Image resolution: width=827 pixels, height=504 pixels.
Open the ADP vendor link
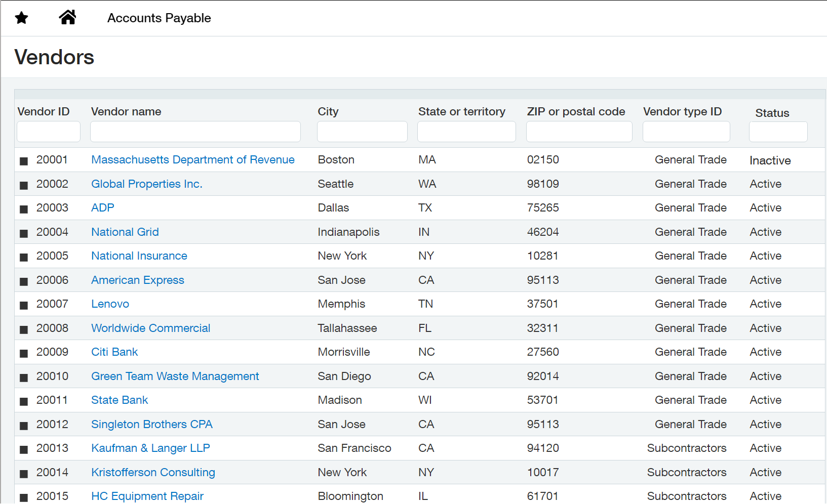click(103, 207)
